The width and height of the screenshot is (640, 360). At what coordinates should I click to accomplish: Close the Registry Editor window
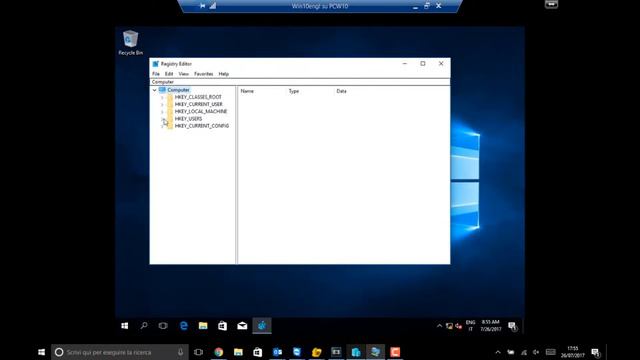click(441, 64)
